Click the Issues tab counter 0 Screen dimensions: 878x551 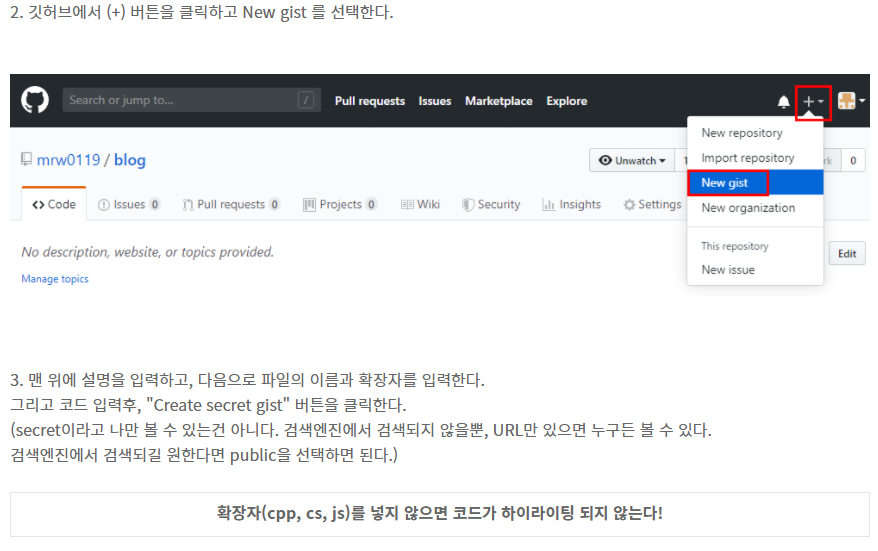155,204
